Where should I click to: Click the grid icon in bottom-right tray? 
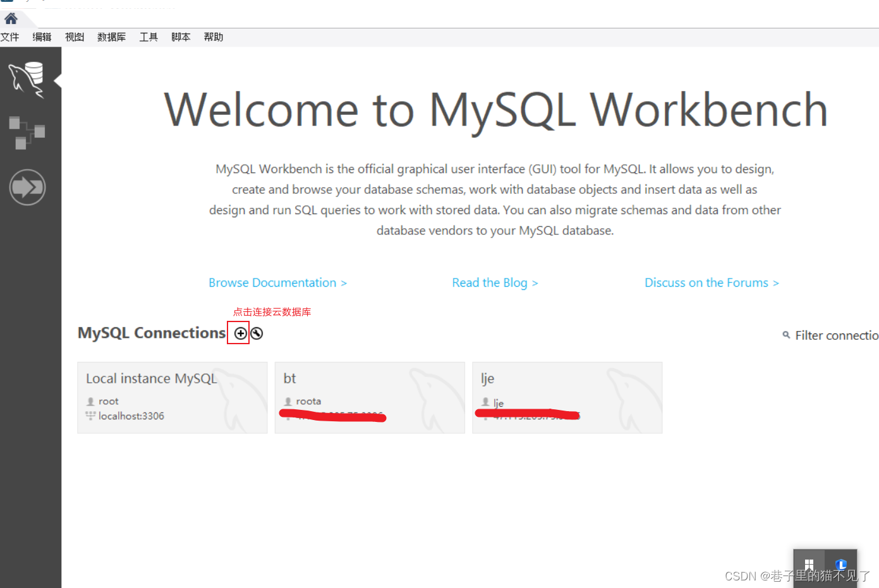(809, 564)
